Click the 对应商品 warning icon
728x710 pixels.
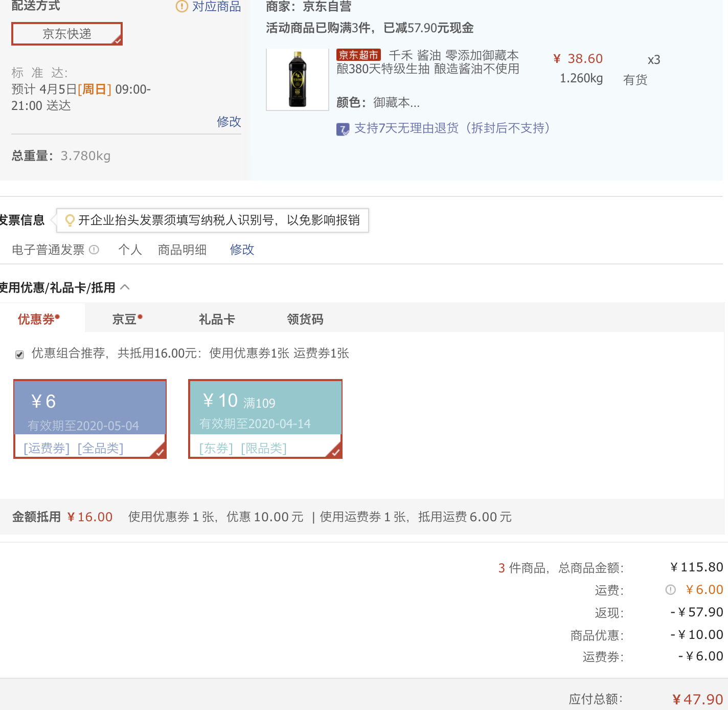pos(181,6)
